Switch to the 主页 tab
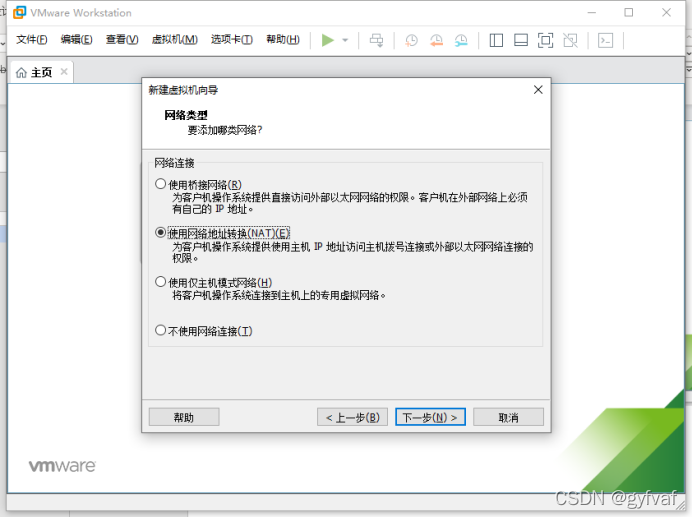Image resolution: width=693 pixels, height=518 pixels. click(41, 72)
